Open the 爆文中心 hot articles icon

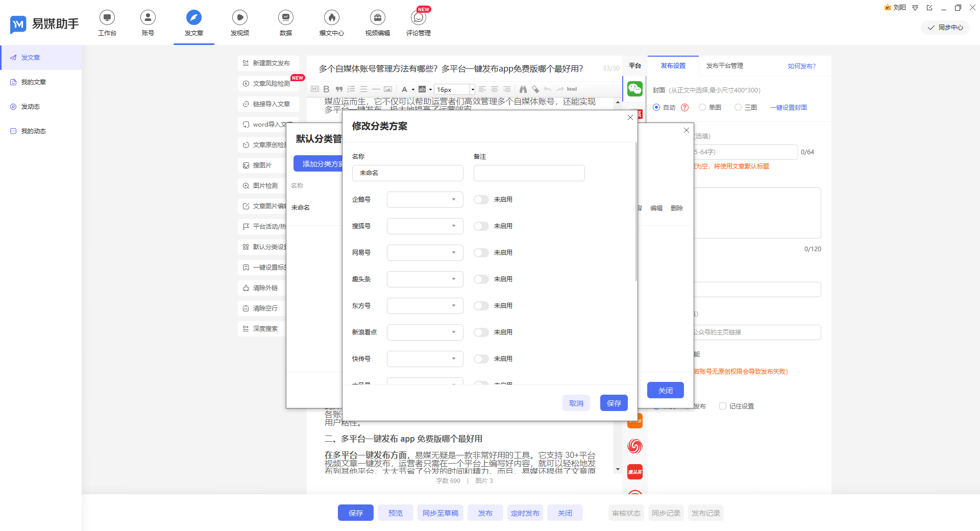[332, 18]
